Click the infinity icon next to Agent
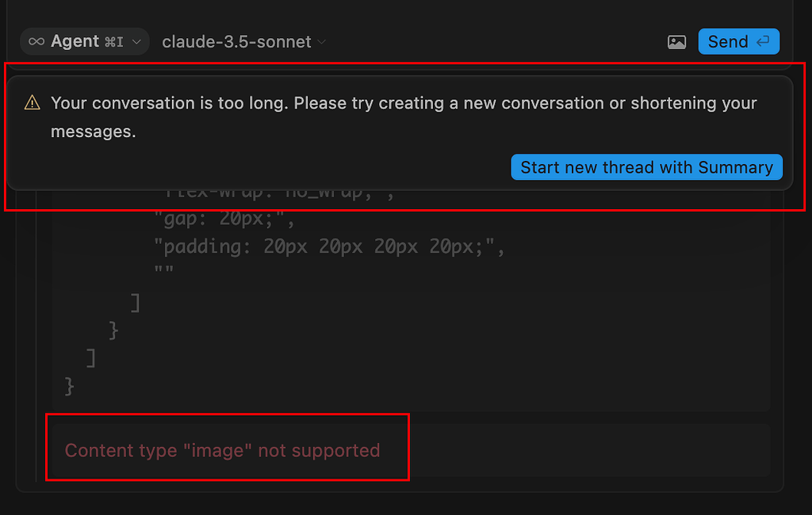Screen dimensions: 812x515 (35, 41)
